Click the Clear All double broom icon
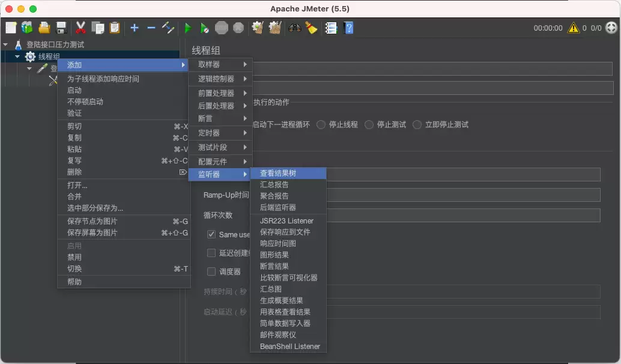Screen dimensions: 621x364 coord(275,28)
